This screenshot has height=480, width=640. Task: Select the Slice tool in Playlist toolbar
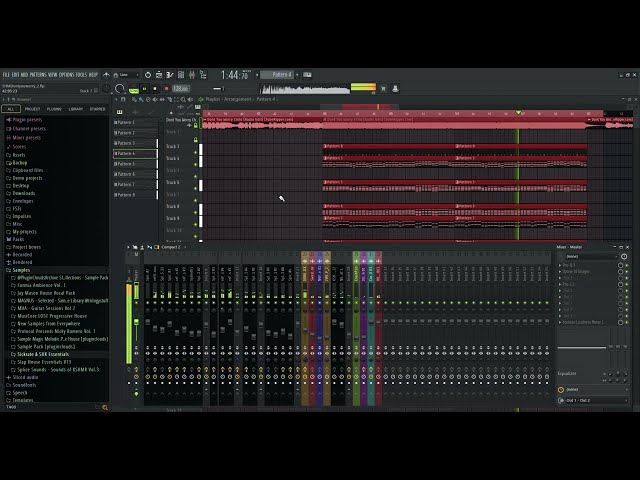coord(169,99)
